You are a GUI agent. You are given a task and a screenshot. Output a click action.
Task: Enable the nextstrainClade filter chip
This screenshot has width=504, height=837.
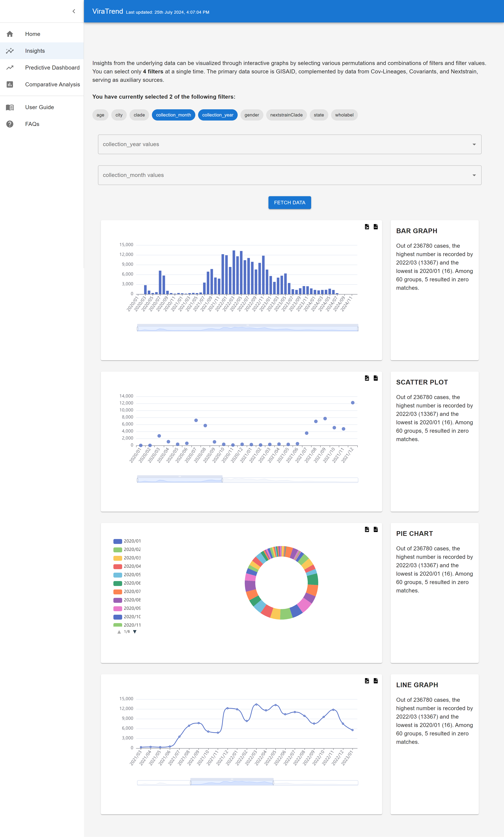tap(286, 115)
